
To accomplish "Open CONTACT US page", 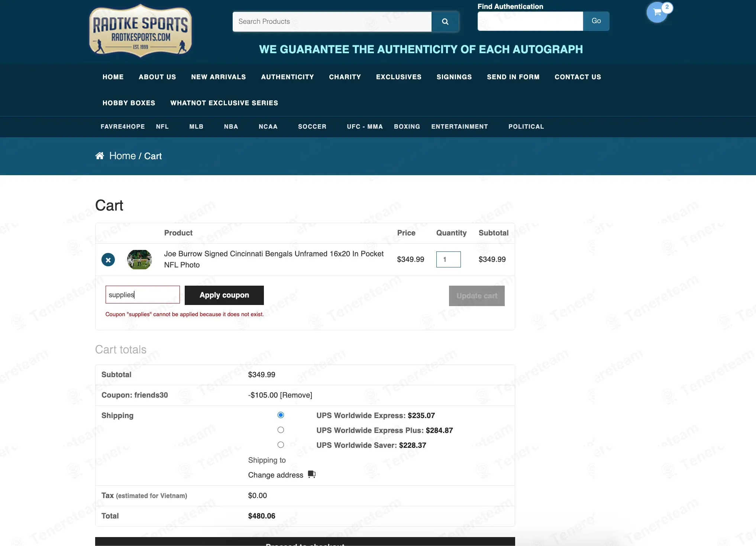I will [578, 77].
